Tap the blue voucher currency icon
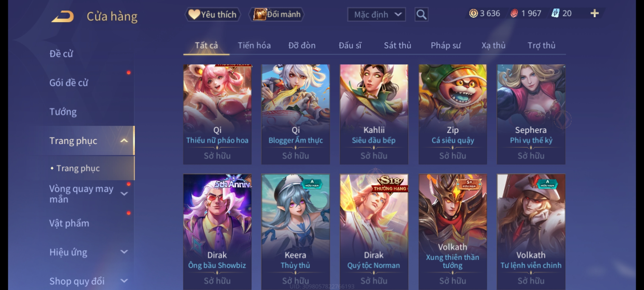644x290 pixels. [x=555, y=13]
